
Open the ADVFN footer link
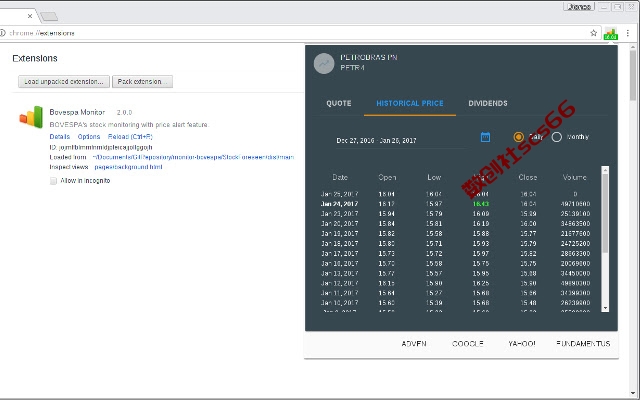[x=414, y=344]
